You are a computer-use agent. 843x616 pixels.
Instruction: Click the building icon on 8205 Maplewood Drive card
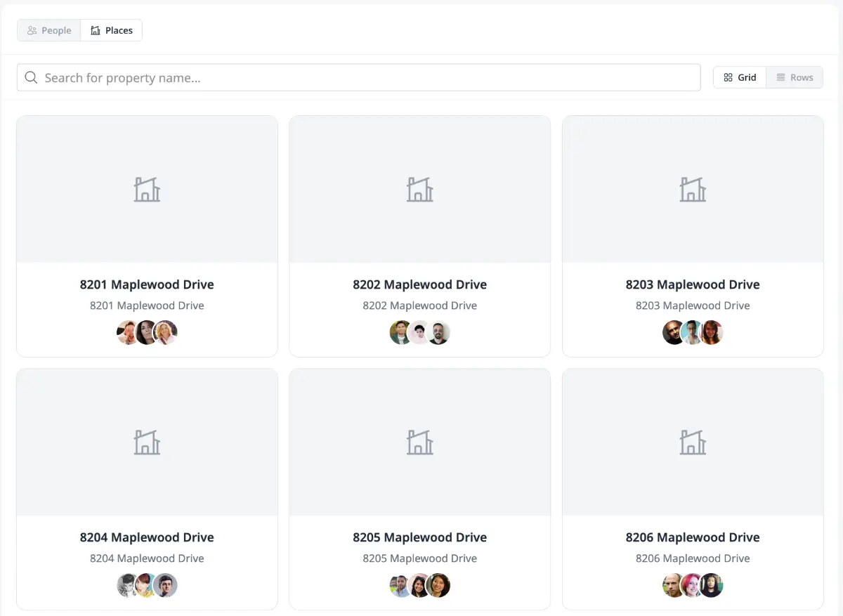(419, 441)
